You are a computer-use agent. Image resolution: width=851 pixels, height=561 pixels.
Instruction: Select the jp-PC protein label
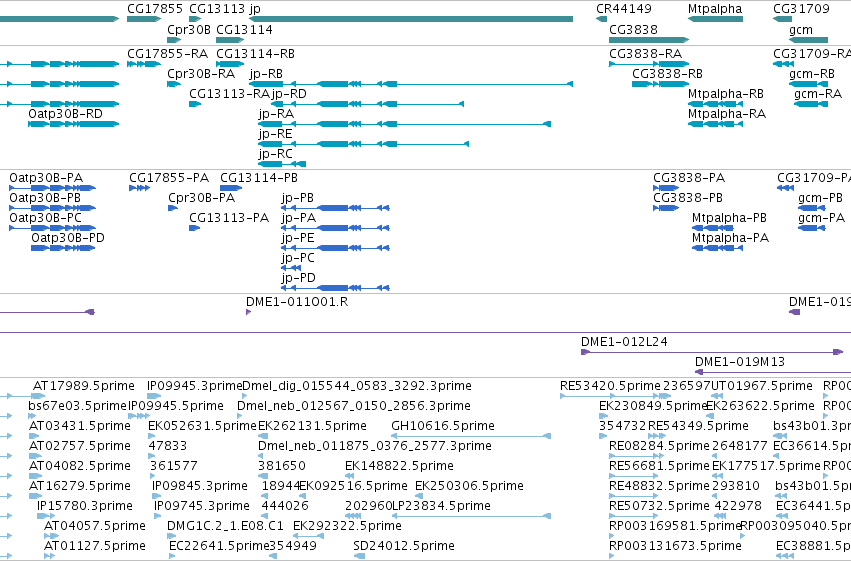tap(298, 259)
